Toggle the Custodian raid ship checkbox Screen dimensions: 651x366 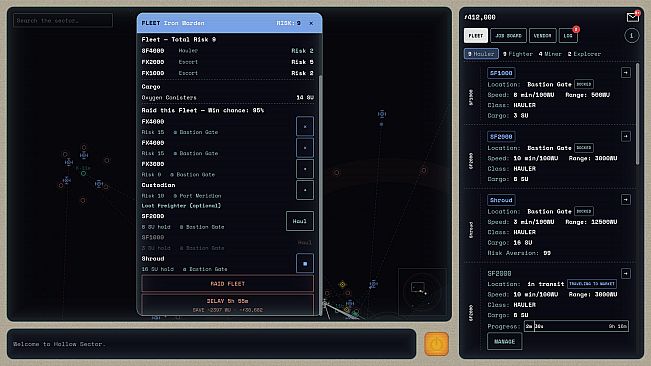pos(305,190)
